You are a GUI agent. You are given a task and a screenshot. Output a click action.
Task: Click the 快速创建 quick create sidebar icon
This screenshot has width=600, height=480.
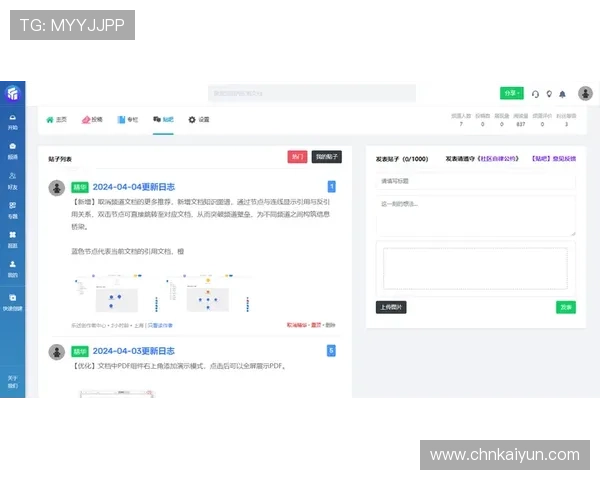[13, 302]
